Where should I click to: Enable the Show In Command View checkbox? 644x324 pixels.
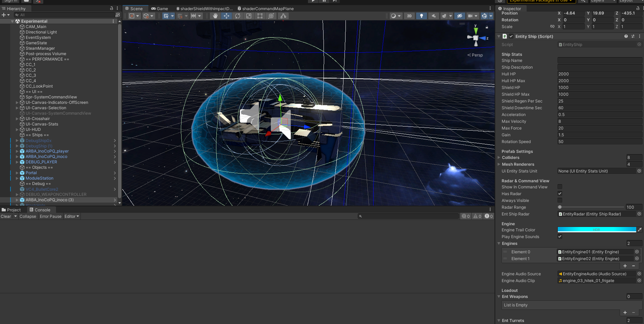pos(560,187)
